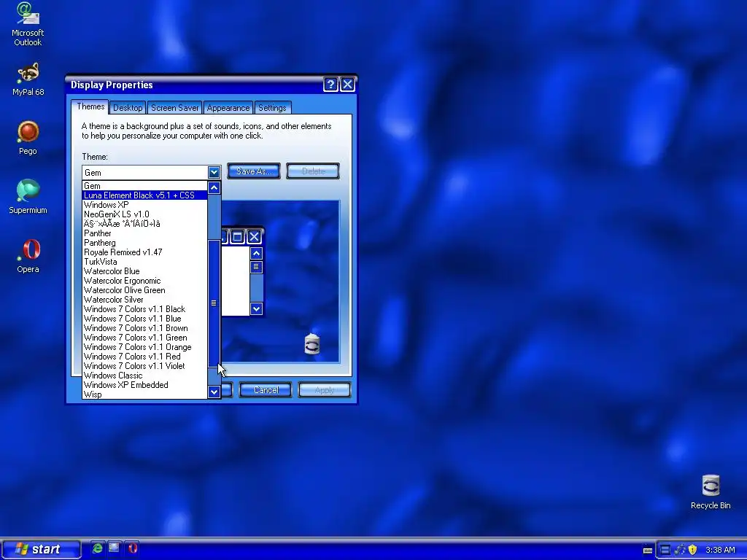
Task: Choose the Watercolor Ergonomic theme
Action: (x=145, y=281)
